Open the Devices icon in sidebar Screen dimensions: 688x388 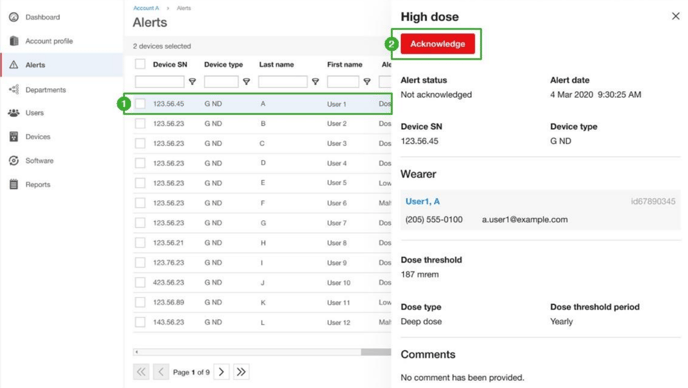pos(14,137)
